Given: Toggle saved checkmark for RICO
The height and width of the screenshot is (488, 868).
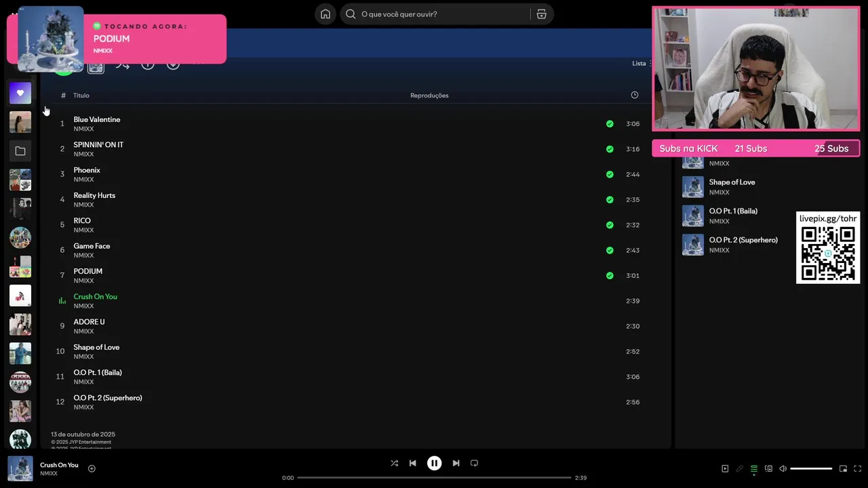Looking at the screenshot, I should coord(610,225).
